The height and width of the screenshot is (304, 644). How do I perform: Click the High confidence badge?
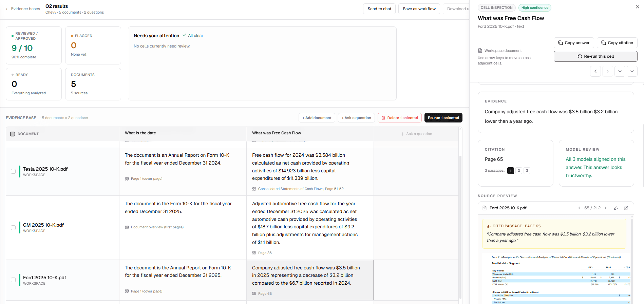[535, 8]
